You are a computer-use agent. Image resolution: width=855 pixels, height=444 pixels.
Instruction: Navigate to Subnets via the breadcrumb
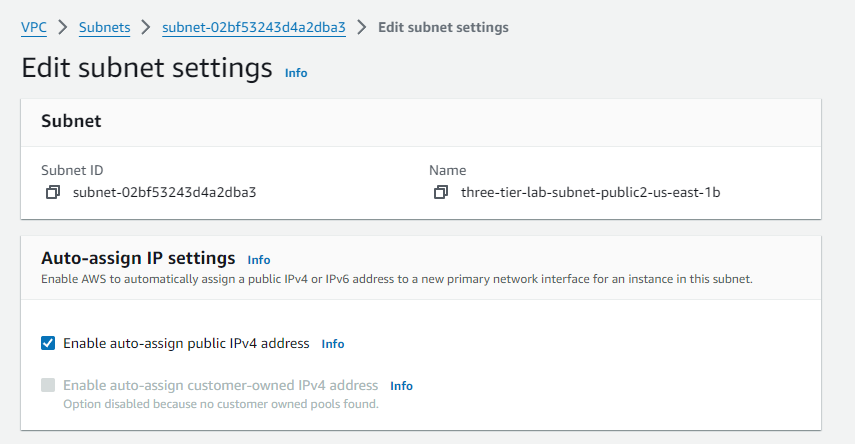coord(104,27)
